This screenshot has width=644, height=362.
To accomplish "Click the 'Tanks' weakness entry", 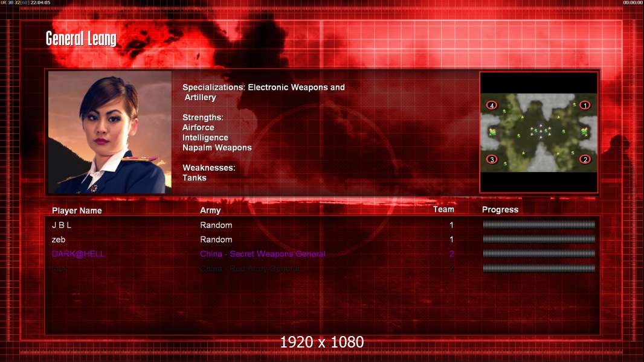I will click(x=195, y=178).
